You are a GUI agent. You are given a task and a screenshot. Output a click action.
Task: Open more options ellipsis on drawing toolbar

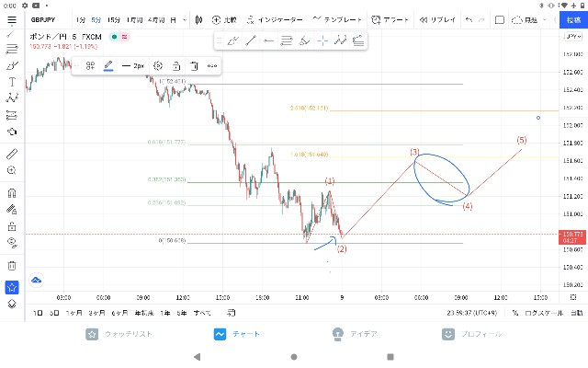pyautogui.click(x=212, y=66)
